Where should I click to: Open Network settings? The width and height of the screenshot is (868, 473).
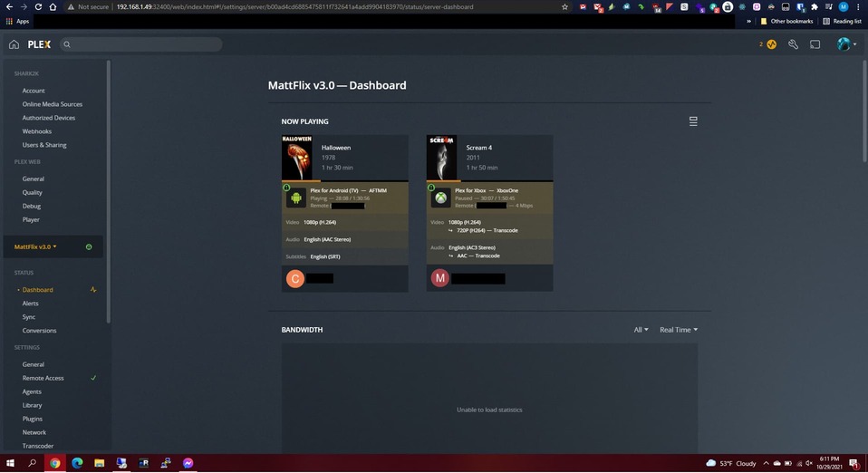point(34,432)
